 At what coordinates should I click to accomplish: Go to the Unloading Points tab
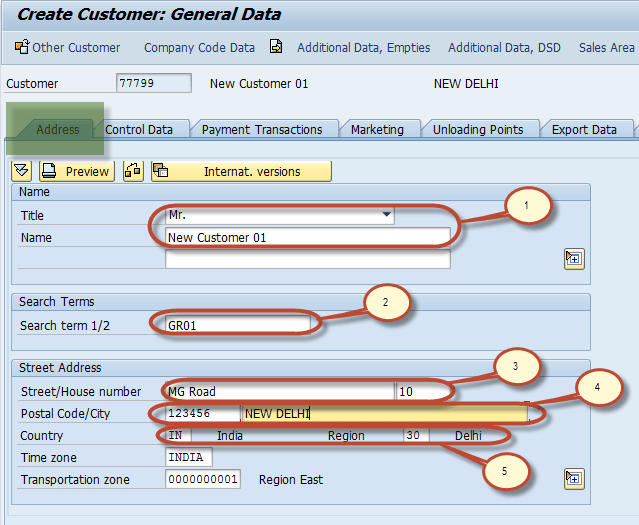click(x=478, y=129)
